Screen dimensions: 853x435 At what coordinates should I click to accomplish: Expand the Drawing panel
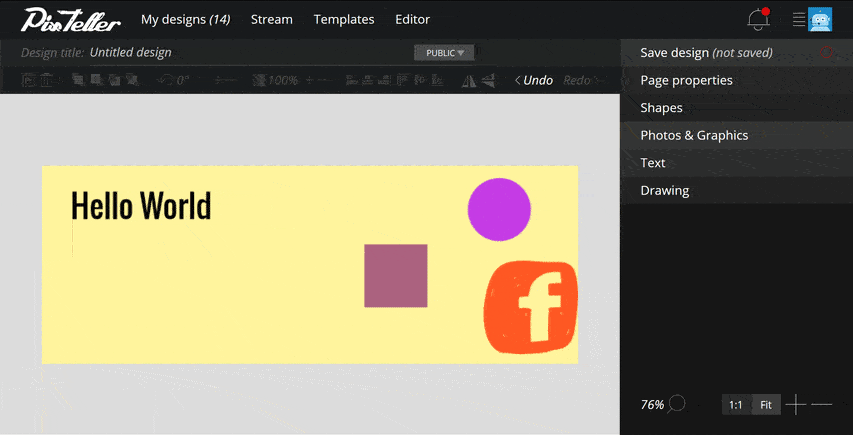pos(737,190)
